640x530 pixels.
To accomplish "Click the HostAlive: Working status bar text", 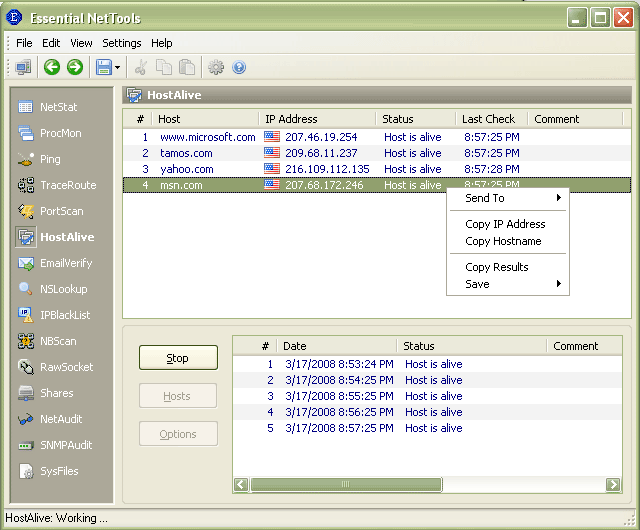I will point(56,518).
